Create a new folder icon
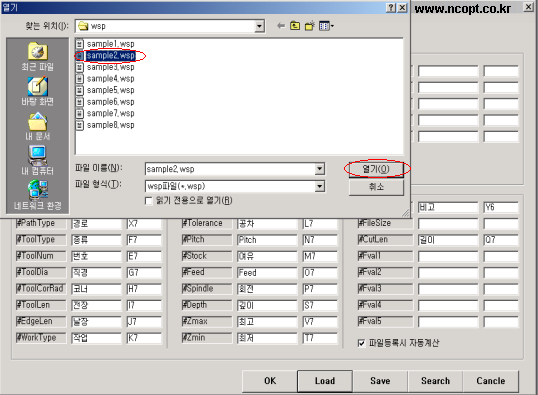Image resolution: width=538 pixels, height=395 pixels. (x=309, y=26)
